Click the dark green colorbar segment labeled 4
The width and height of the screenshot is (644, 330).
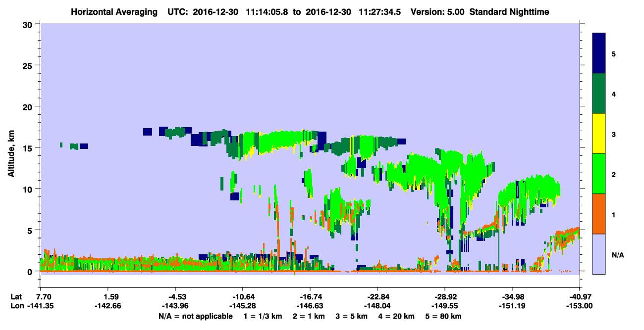pos(599,94)
